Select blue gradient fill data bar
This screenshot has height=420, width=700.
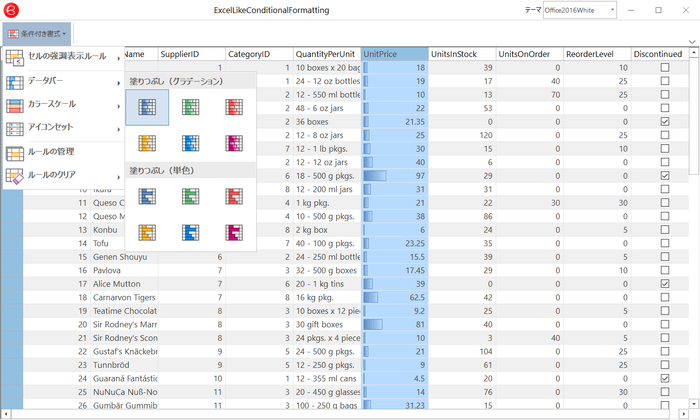click(147, 107)
